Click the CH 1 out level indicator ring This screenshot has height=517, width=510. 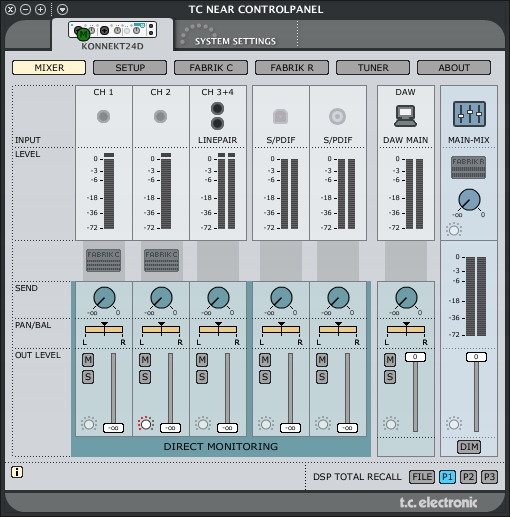[89, 424]
